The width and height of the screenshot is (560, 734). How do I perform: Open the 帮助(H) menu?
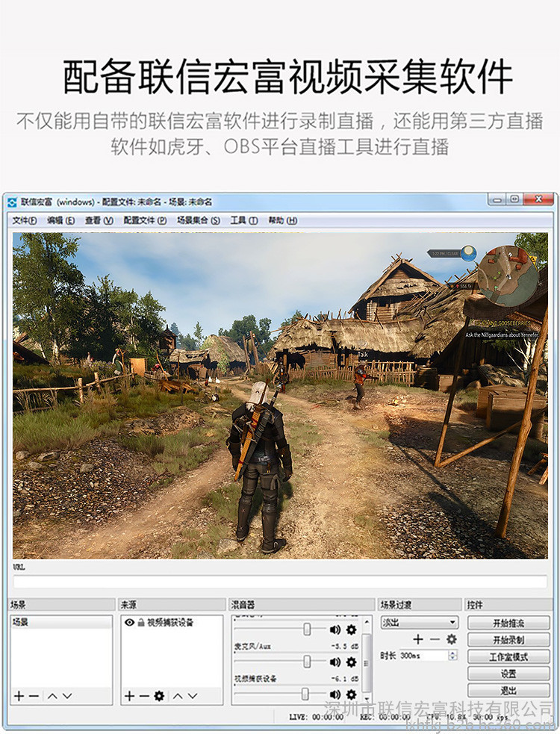[x=282, y=220]
